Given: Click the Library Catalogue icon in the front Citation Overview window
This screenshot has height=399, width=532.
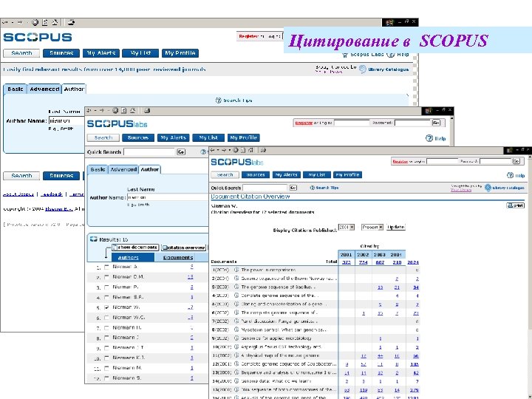Looking at the screenshot, I should (488, 187).
